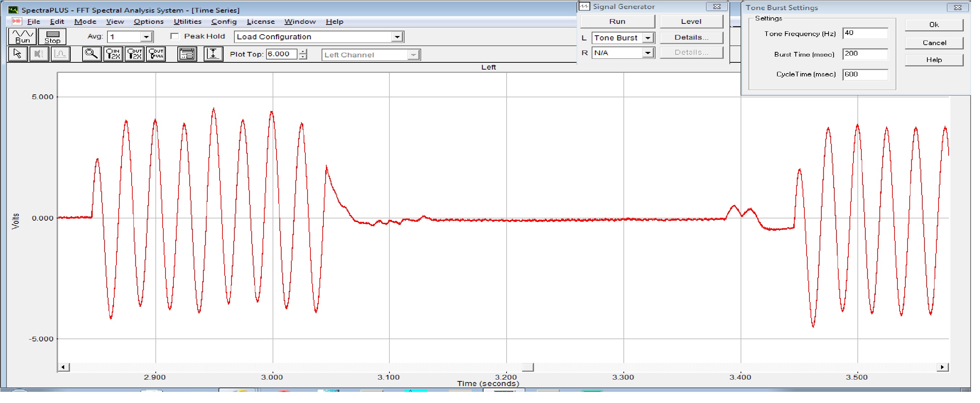
Task: Click the Zoom In 2X icon
Action: 113,54
